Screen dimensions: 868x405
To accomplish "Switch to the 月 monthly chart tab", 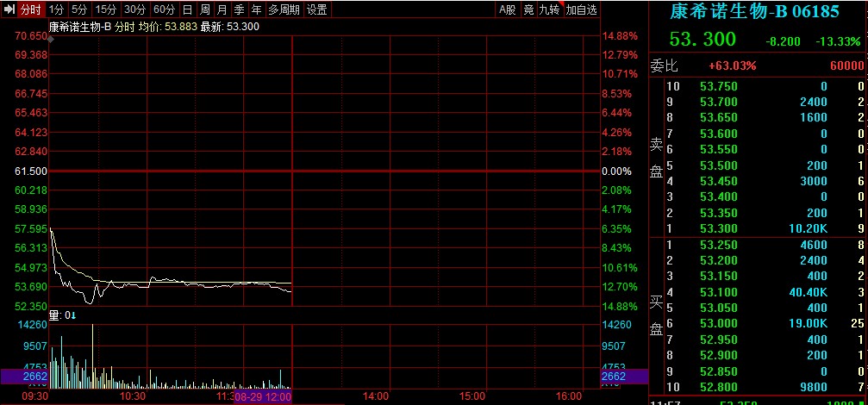I will coord(222,9).
